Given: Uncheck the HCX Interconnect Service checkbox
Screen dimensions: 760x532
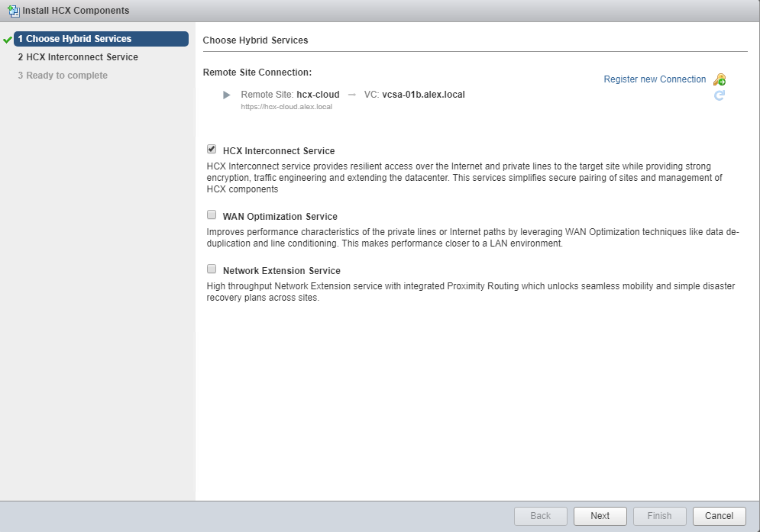Looking at the screenshot, I should (212, 149).
